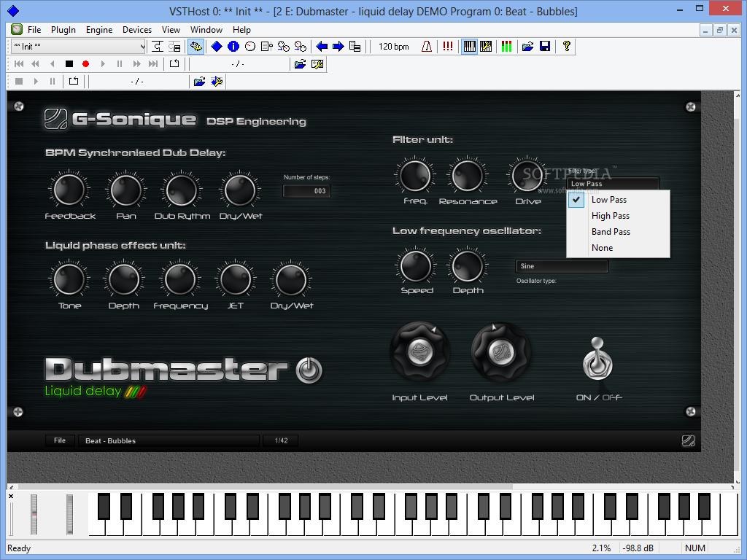Select None filter type option
Screen dimensions: 747x560
[619, 248]
